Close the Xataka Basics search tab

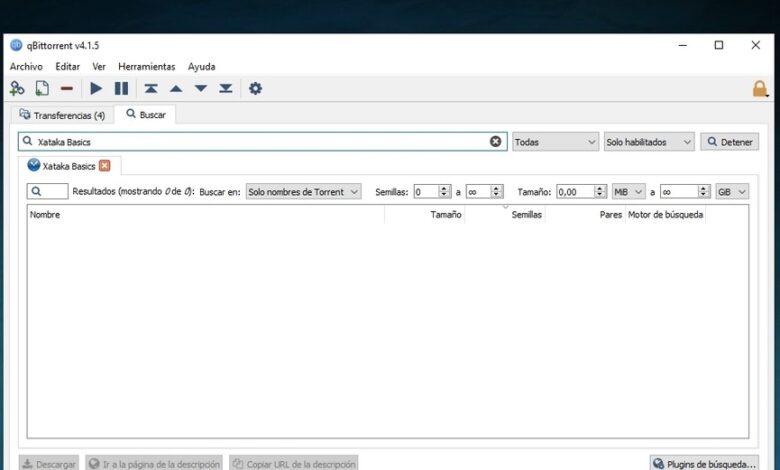pos(104,166)
